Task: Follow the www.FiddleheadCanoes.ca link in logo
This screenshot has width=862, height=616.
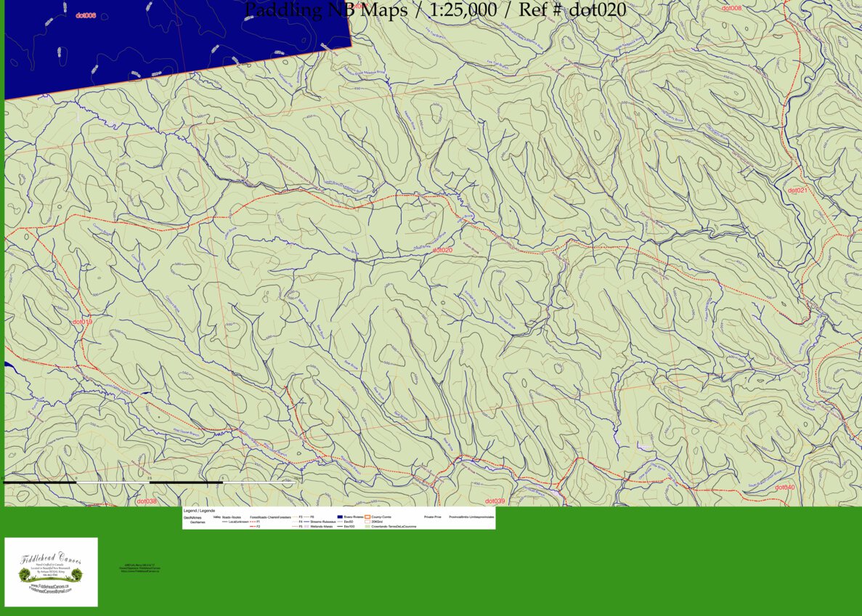Action: 49,586
